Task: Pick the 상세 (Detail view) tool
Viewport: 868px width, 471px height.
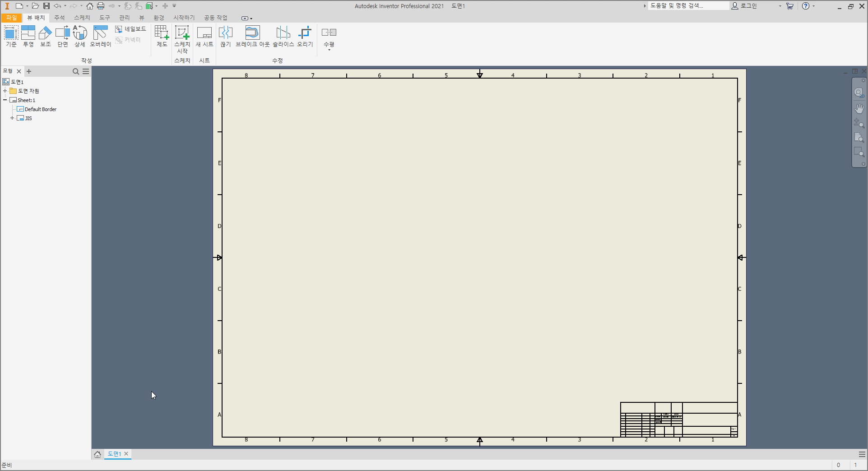Action: (x=80, y=36)
